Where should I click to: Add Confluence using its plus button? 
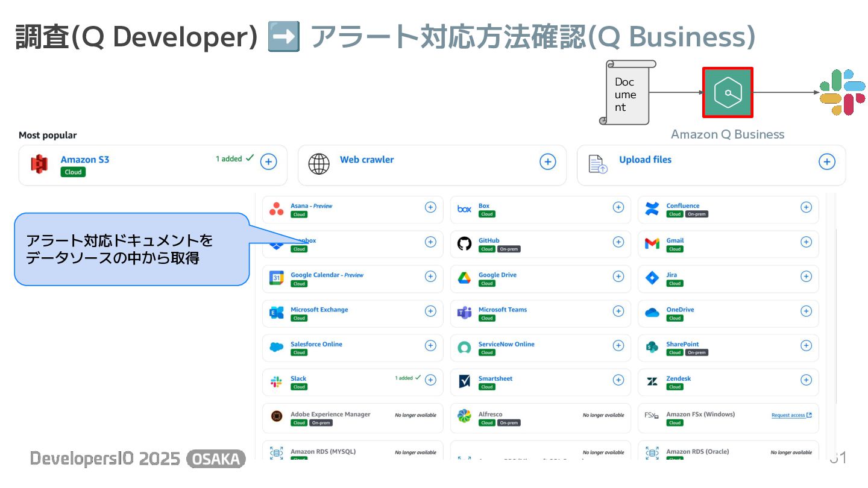(806, 207)
